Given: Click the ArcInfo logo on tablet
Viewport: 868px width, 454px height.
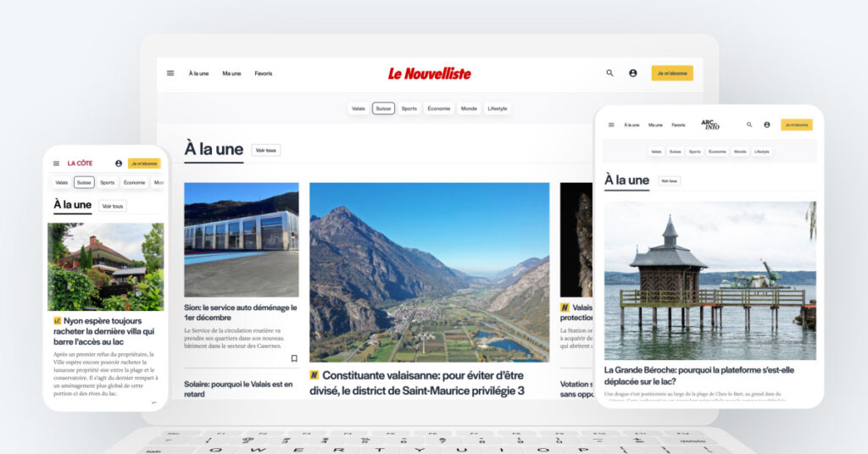Looking at the screenshot, I should 710,125.
